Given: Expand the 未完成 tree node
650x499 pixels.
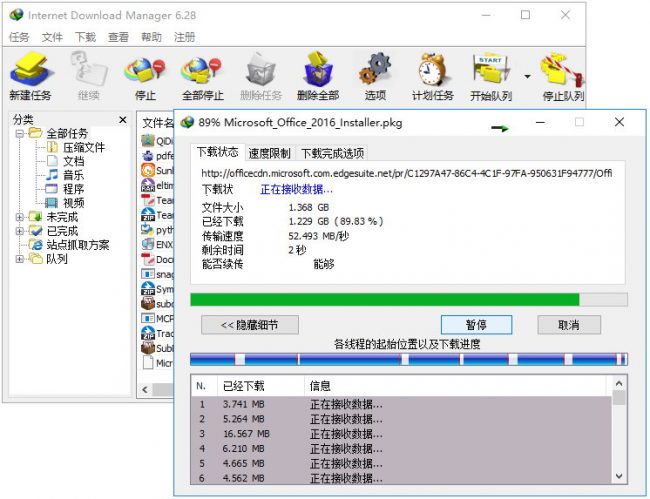Looking at the screenshot, I should coord(20,217).
